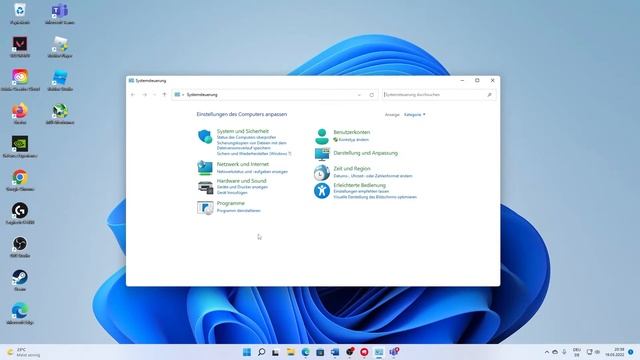Open Hardware und Sound category
The image size is (640, 360).
(242, 180)
